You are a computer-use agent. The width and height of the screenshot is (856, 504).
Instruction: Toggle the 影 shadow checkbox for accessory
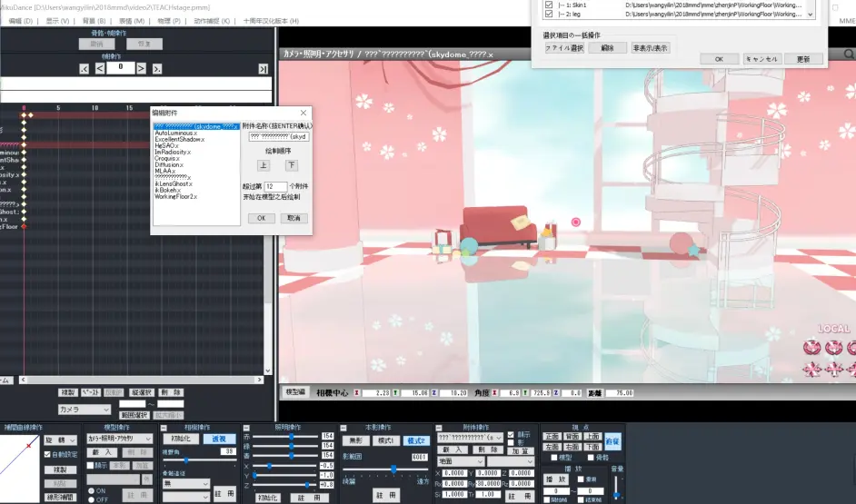(x=511, y=443)
